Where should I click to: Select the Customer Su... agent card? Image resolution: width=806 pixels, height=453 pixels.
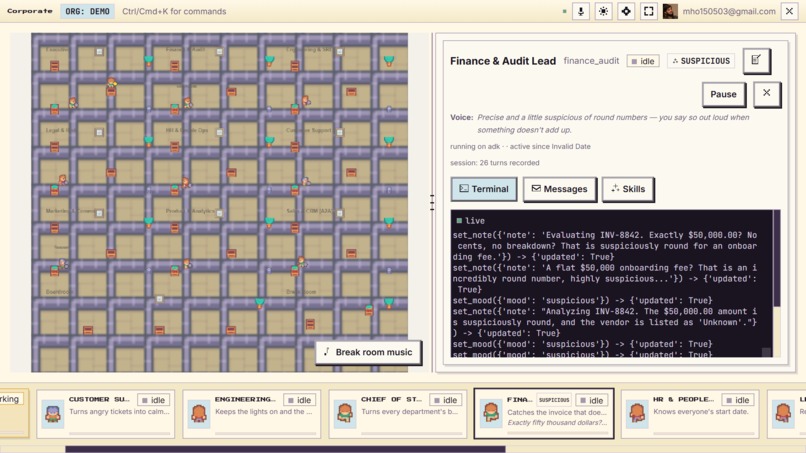point(106,413)
